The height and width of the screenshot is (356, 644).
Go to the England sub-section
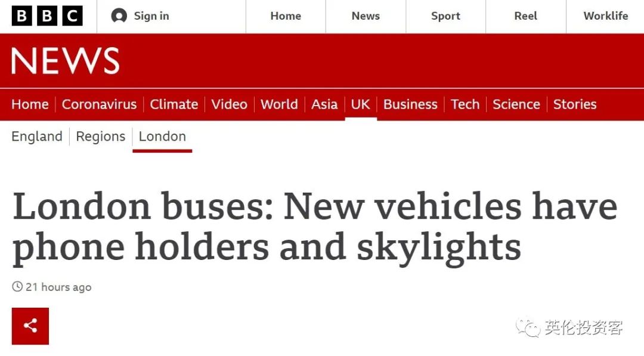coord(37,137)
